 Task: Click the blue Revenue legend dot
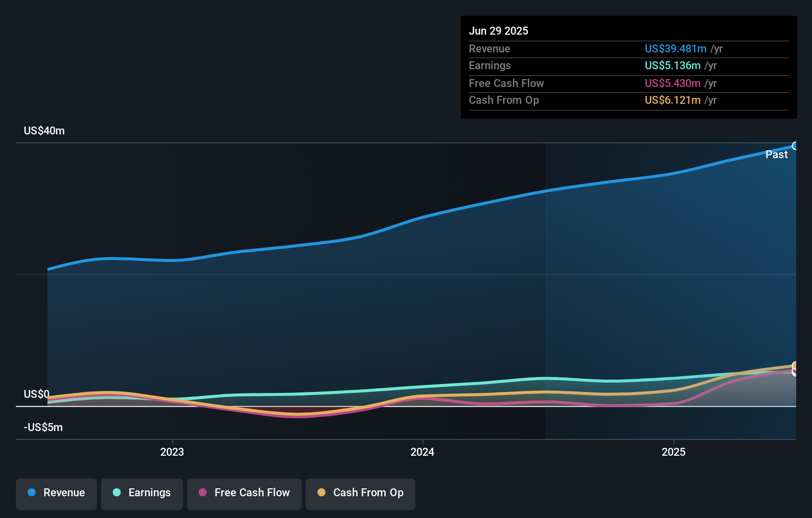32,493
